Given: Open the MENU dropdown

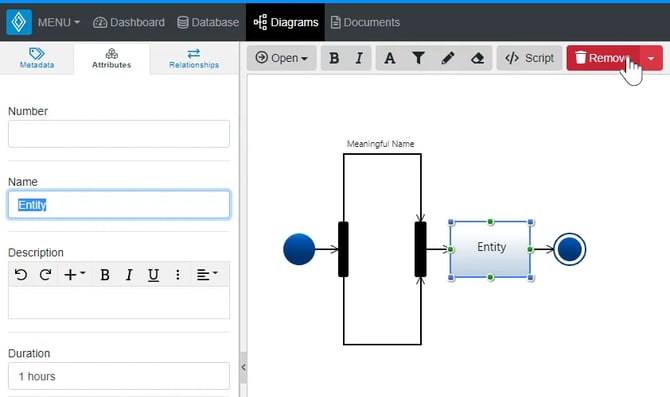Looking at the screenshot, I should coord(59,22).
